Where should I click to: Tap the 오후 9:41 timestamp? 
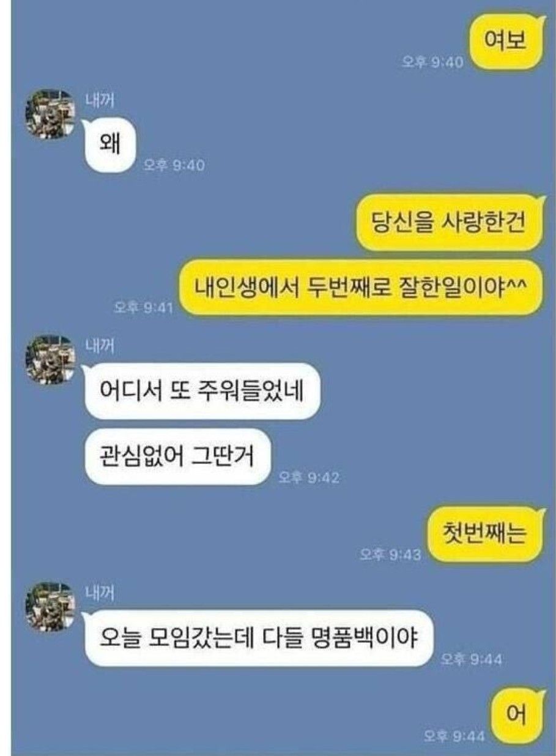[144, 307]
